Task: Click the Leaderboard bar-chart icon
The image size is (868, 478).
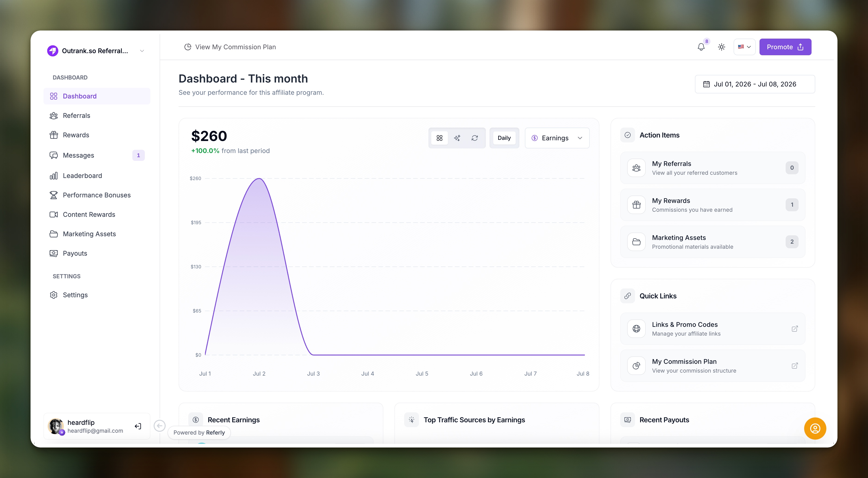Action: [54, 176]
